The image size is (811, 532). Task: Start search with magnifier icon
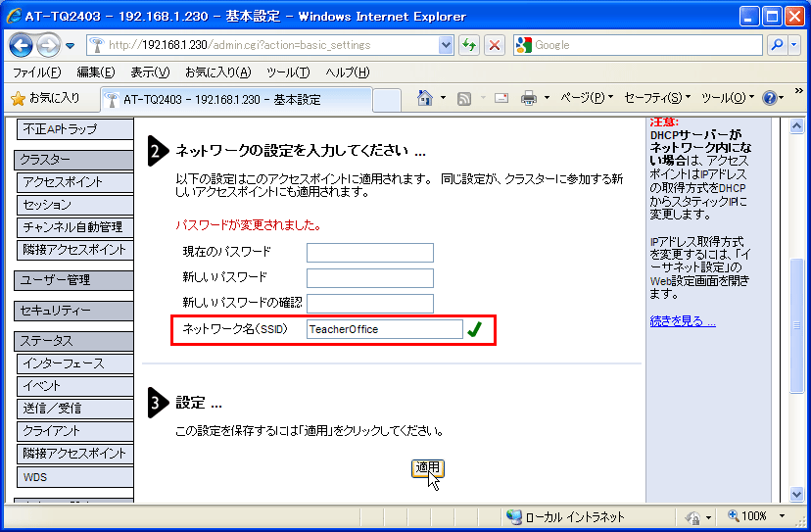(777, 45)
